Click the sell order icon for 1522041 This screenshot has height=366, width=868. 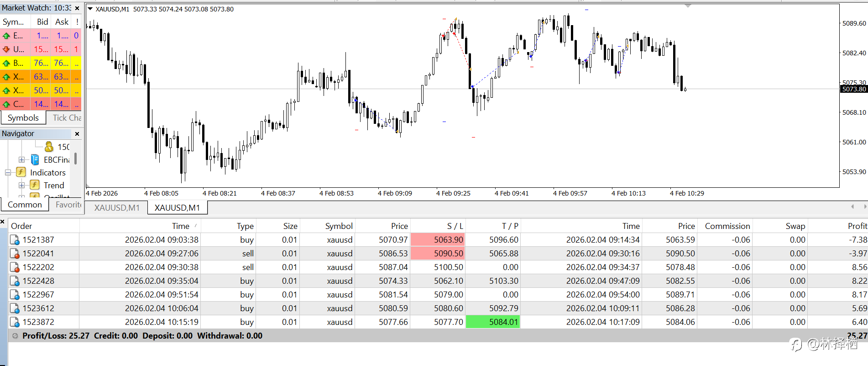[x=15, y=254]
